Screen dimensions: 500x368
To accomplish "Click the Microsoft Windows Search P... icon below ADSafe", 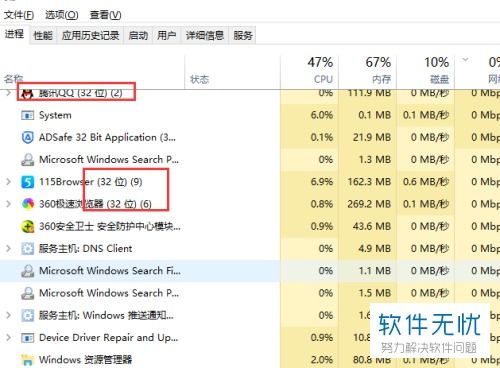I will [x=27, y=160].
